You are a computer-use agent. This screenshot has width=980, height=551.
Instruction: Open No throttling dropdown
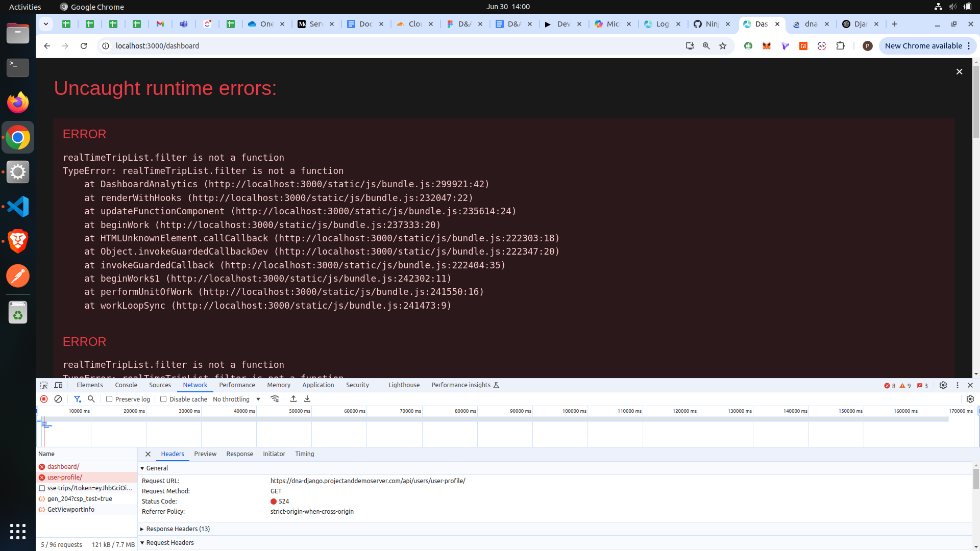click(x=237, y=399)
